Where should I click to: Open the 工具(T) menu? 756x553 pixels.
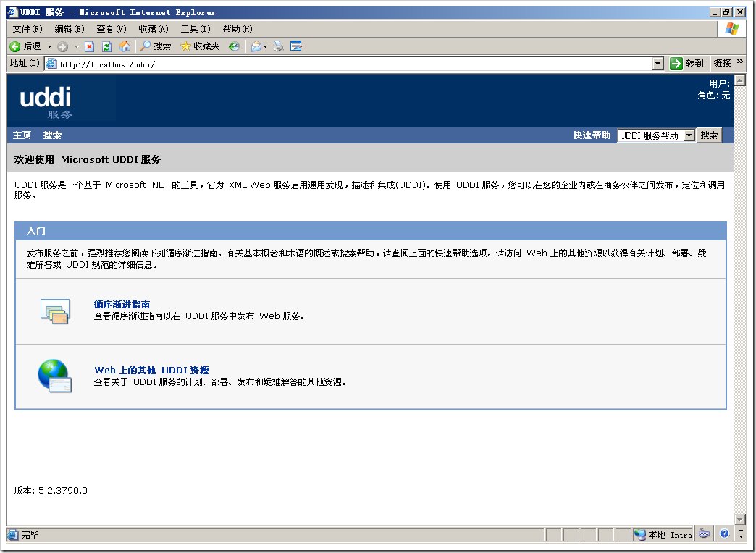tap(196, 29)
